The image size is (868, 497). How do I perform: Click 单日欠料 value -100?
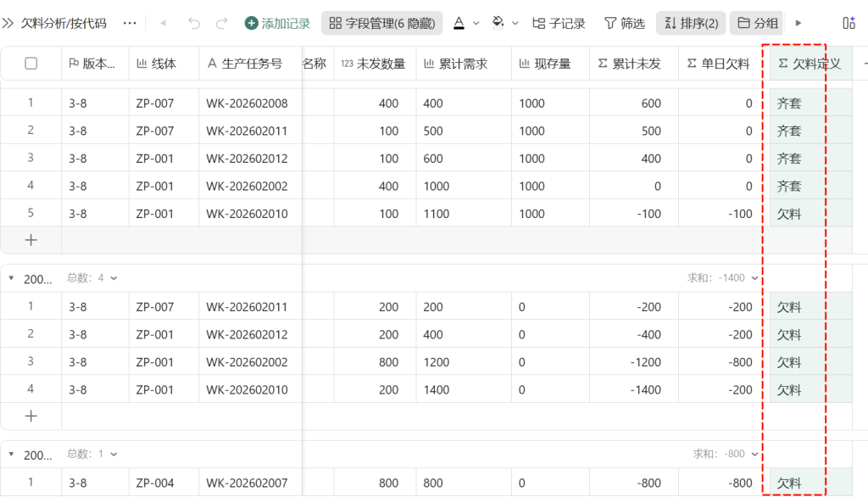(724, 214)
